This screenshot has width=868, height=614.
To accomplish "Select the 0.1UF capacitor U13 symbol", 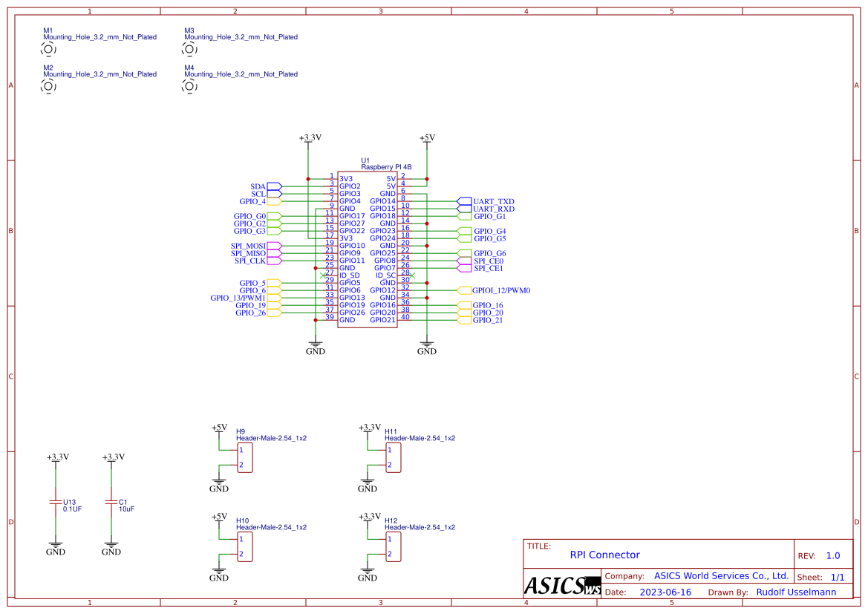I will tap(56, 502).
